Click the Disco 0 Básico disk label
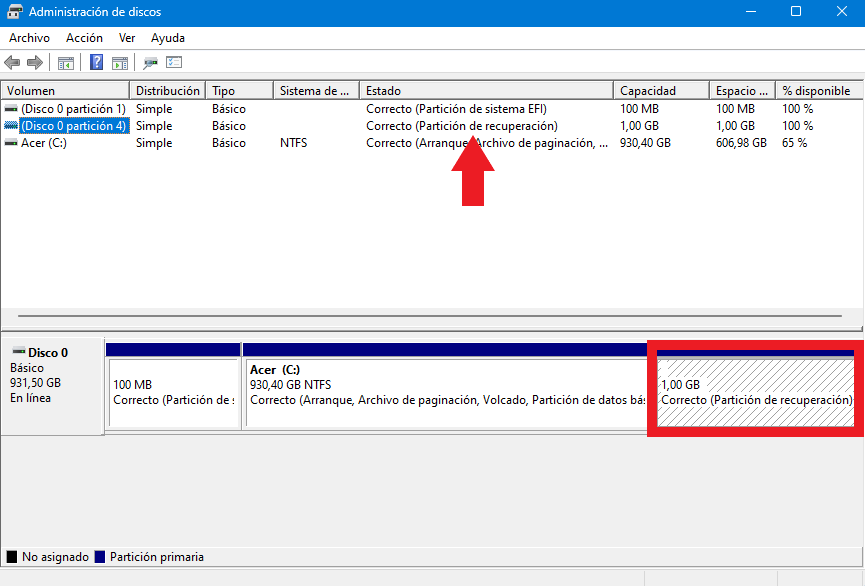Screen dimensions: 865x586 click(52, 386)
